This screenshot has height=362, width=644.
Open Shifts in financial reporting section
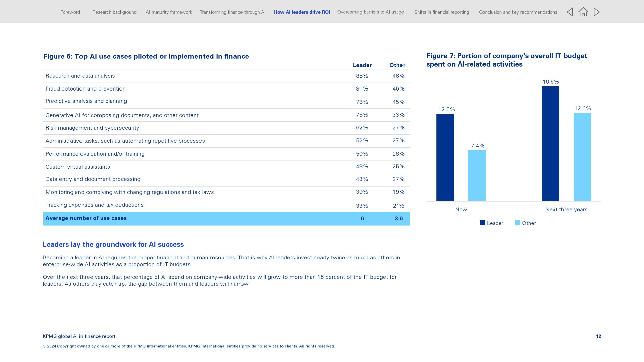coord(441,12)
